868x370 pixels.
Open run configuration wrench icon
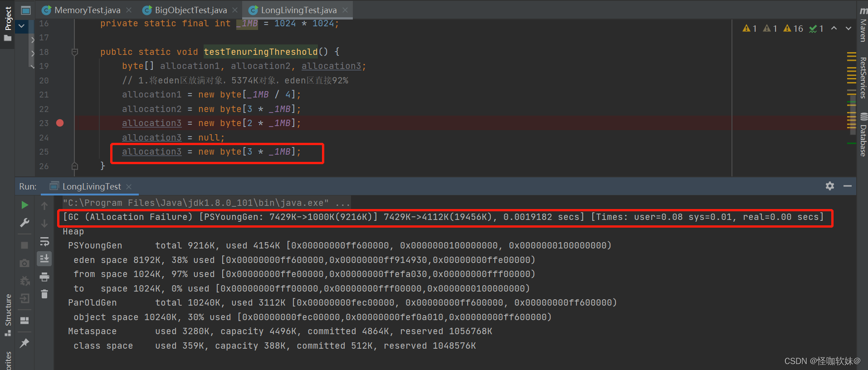coord(24,223)
